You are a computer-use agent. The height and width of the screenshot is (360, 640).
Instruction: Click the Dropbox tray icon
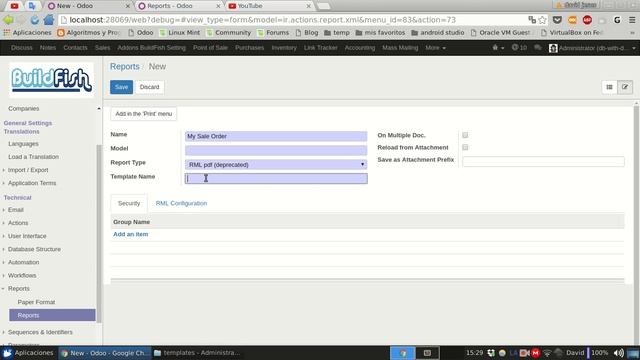coord(491,353)
